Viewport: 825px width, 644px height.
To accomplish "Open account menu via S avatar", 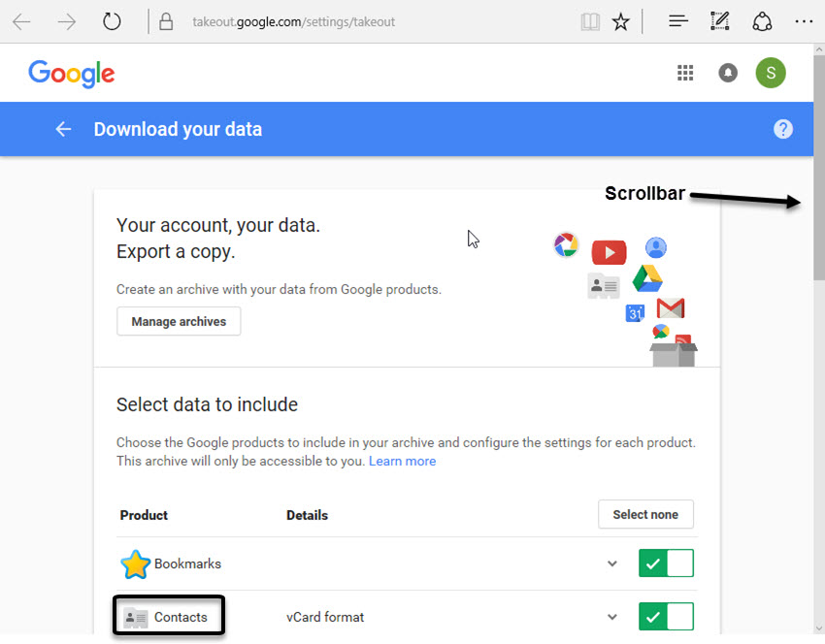I will click(771, 73).
